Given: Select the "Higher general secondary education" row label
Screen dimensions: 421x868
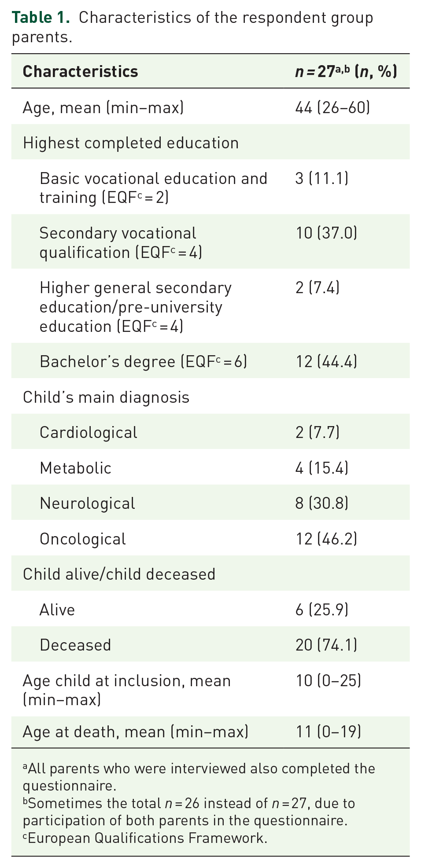Looking at the screenshot, I should pos(136,307).
